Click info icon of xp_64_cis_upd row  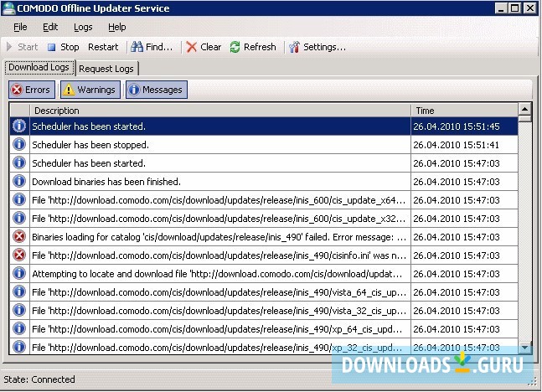(19, 328)
